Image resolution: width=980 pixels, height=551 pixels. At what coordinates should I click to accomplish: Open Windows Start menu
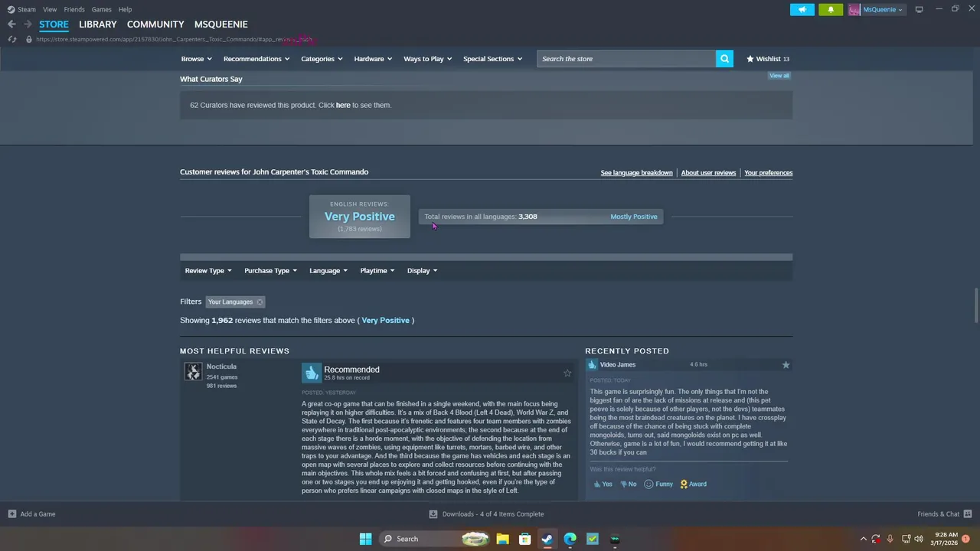366,539
